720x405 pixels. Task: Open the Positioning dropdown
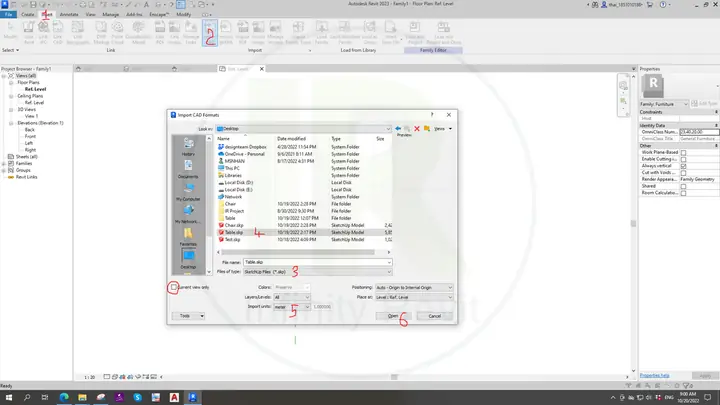click(414, 287)
